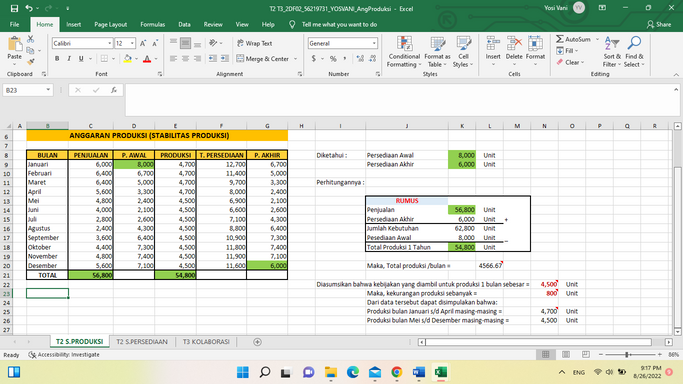Image resolution: width=683 pixels, height=384 pixels.
Task: Decrease the cell indent
Action: (x=213, y=58)
